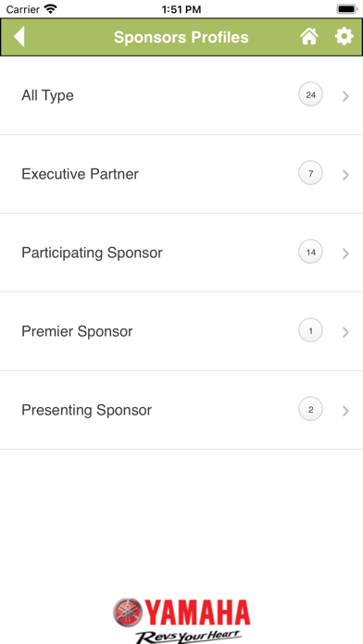Open settings gear icon
363x644 pixels.
point(344,36)
